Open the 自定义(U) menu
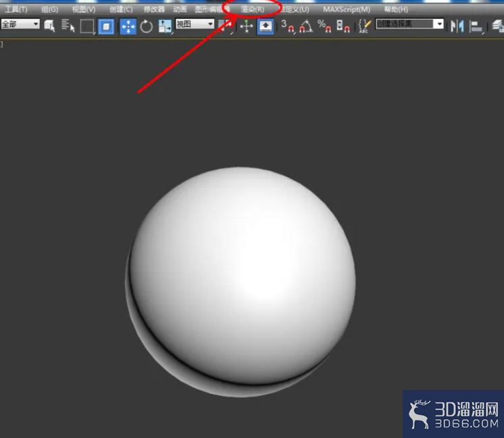The image size is (504, 438). [x=295, y=9]
